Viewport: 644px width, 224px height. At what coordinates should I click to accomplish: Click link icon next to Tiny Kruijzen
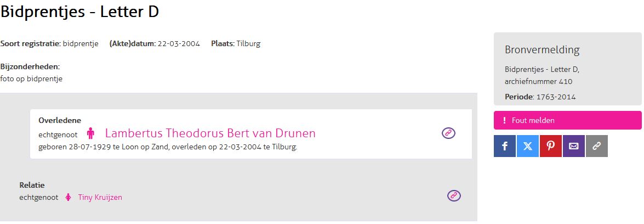(x=454, y=195)
